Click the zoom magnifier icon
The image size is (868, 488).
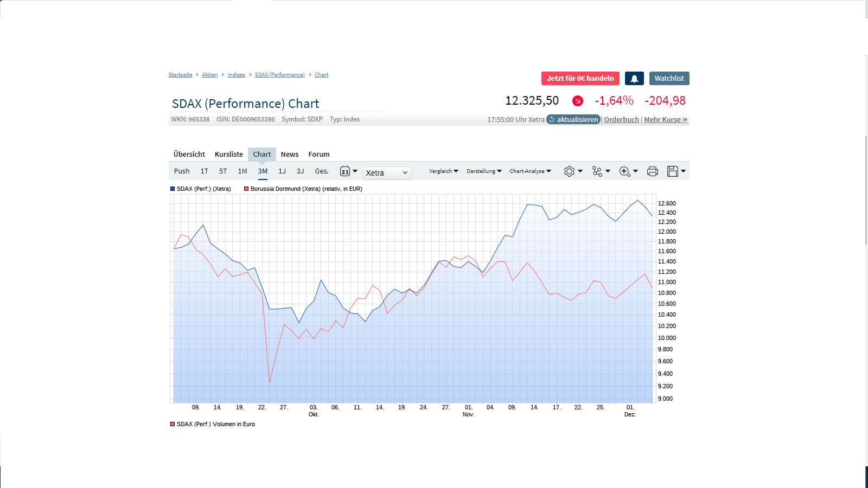coord(625,171)
